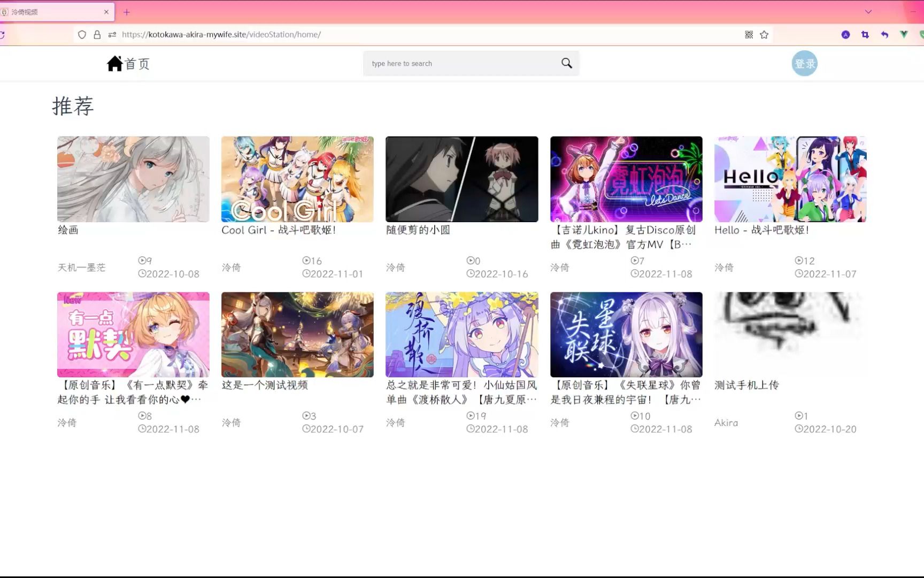The image size is (924, 578).
Task: Click the undo arrow toolbar icon
Action: [884, 35]
